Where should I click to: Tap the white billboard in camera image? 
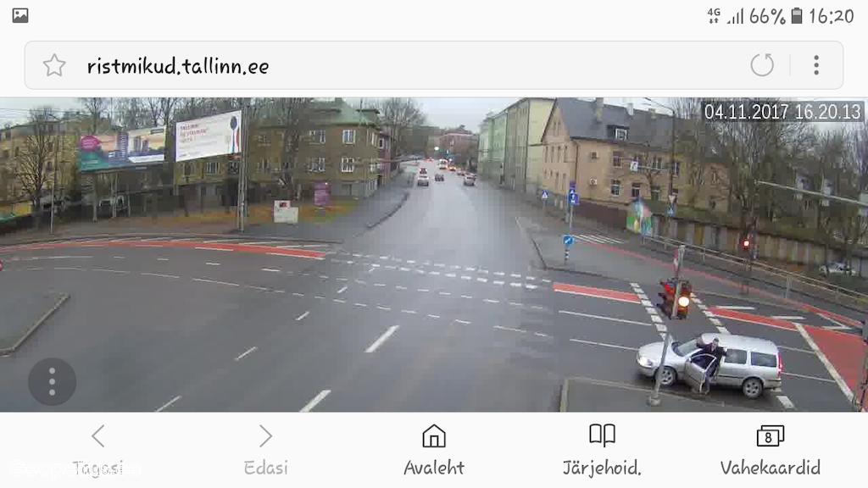click(209, 136)
